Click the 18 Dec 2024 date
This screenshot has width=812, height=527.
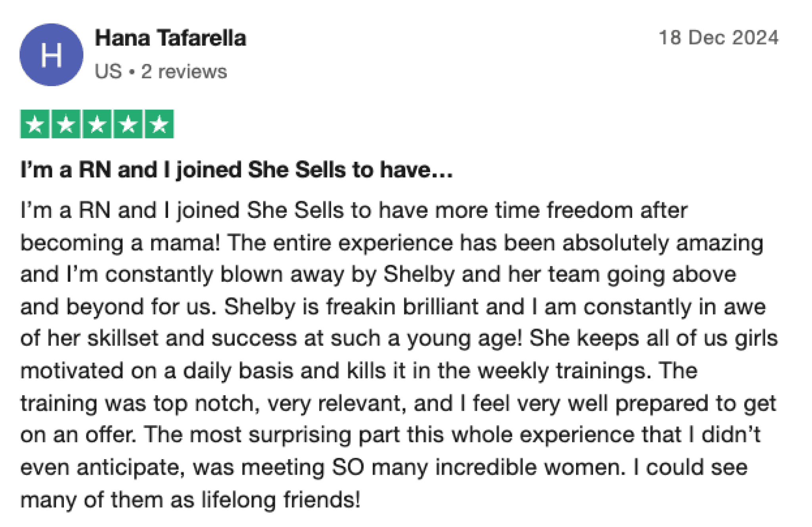pyautogui.click(x=718, y=38)
